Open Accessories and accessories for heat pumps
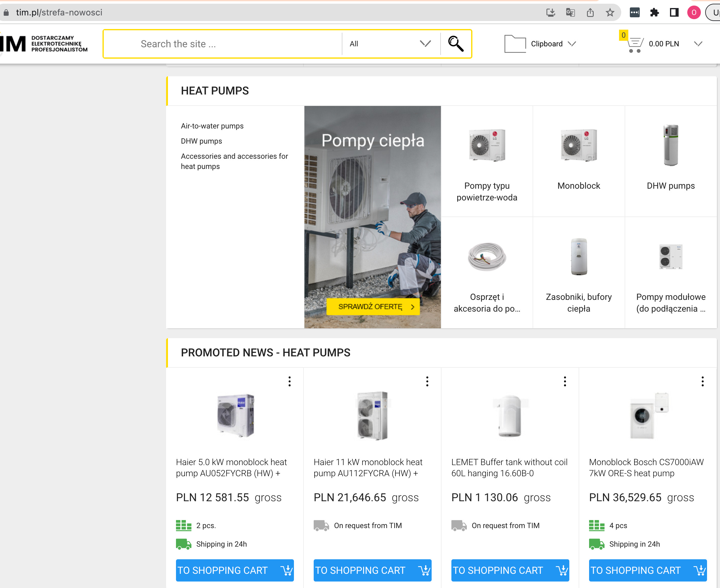This screenshot has width=720, height=588. [234, 161]
